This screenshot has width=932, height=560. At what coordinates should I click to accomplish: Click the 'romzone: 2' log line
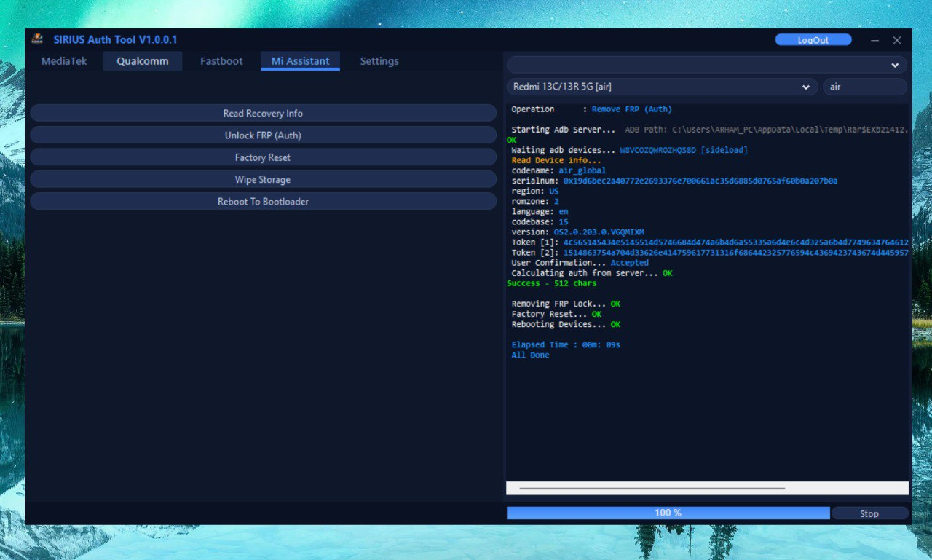point(535,201)
